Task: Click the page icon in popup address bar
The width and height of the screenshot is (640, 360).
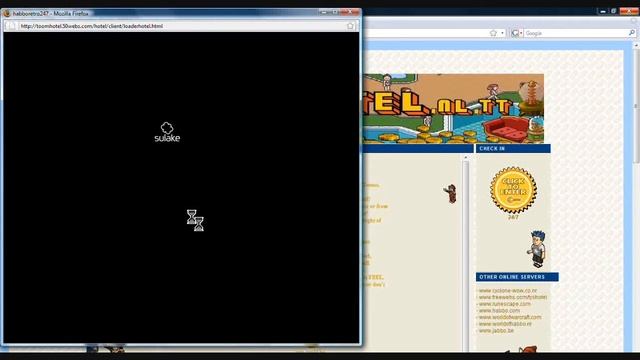Action: point(11,26)
